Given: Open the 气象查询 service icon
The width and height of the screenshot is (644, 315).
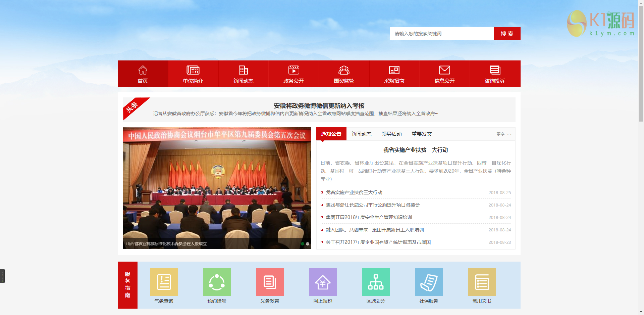Looking at the screenshot, I should (x=164, y=282).
